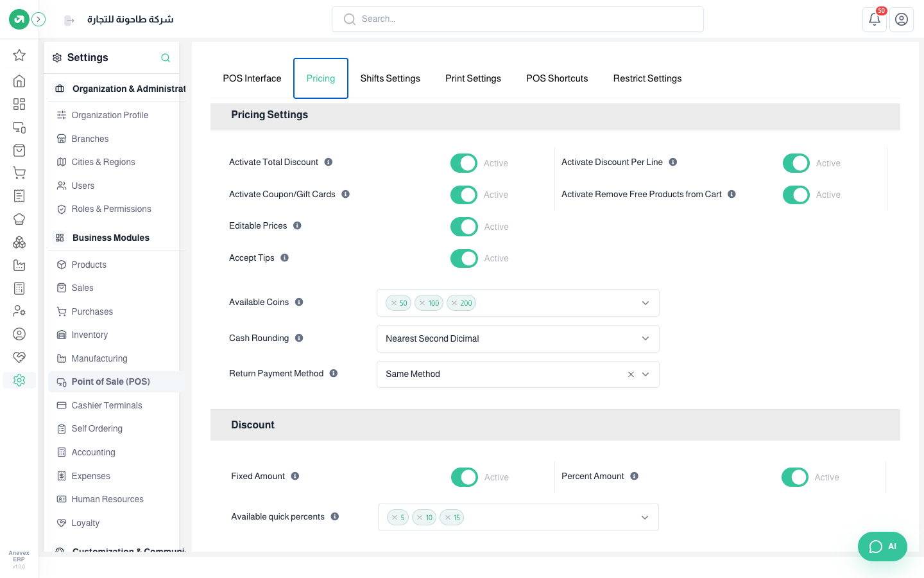
Task: Expand sidebar with the arrow circle icon
Action: pos(38,19)
